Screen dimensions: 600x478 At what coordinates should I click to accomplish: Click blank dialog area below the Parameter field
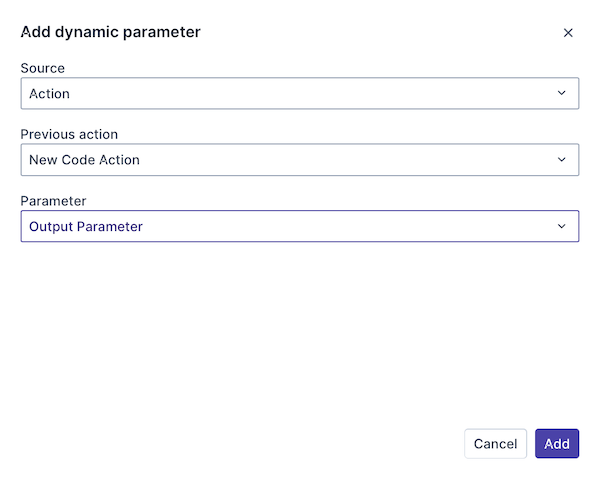(300, 330)
